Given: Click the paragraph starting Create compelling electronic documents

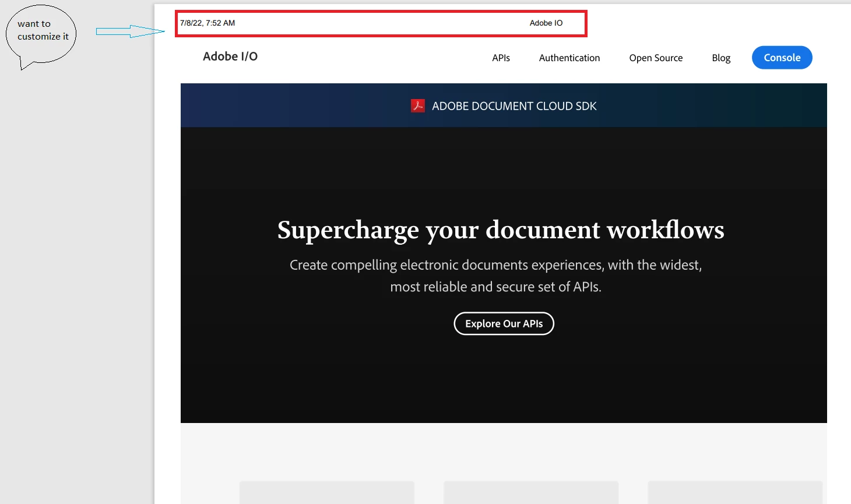Looking at the screenshot, I should click(496, 276).
